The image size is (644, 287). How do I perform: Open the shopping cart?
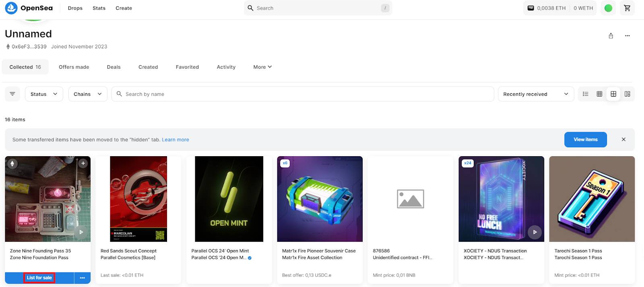[627, 8]
